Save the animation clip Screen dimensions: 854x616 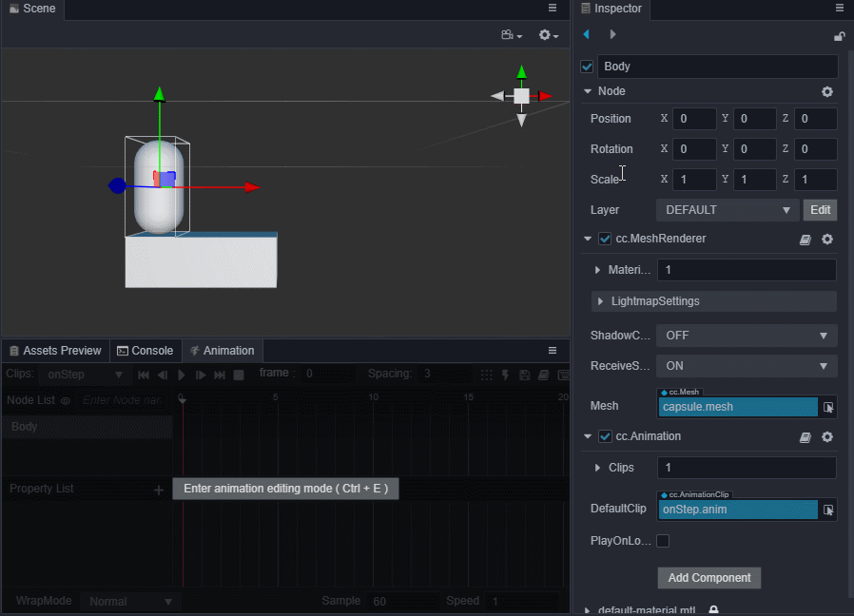525,375
